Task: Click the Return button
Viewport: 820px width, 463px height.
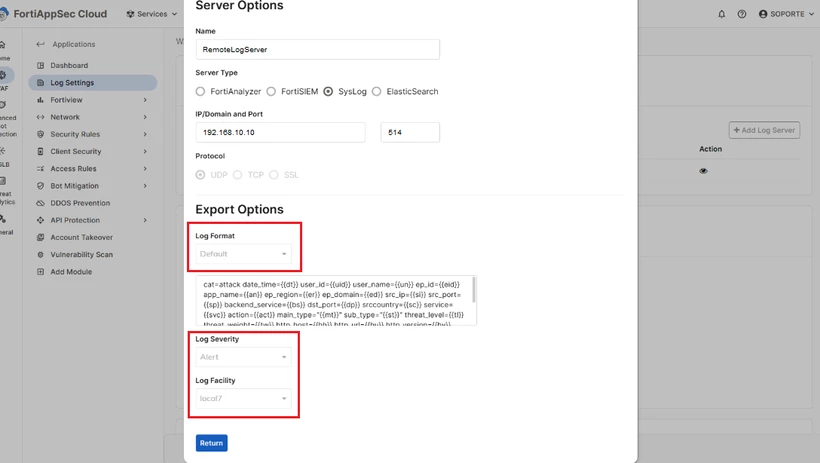Action: [211, 443]
